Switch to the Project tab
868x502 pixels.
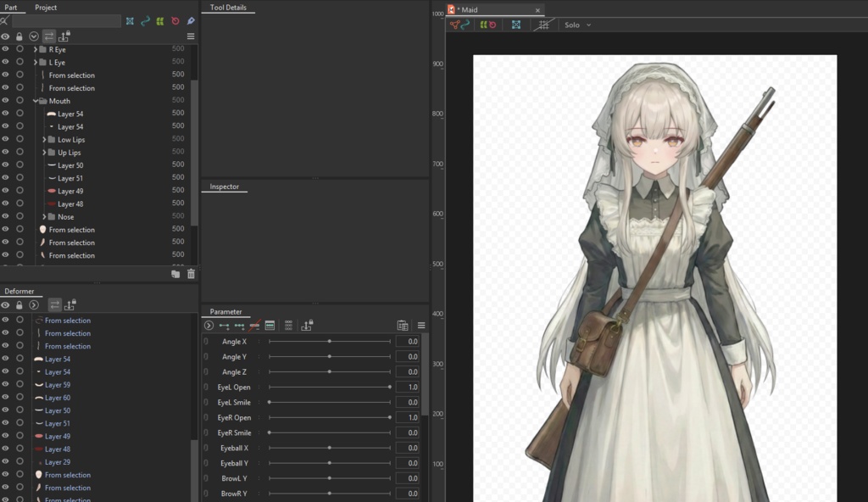click(46, 7)
